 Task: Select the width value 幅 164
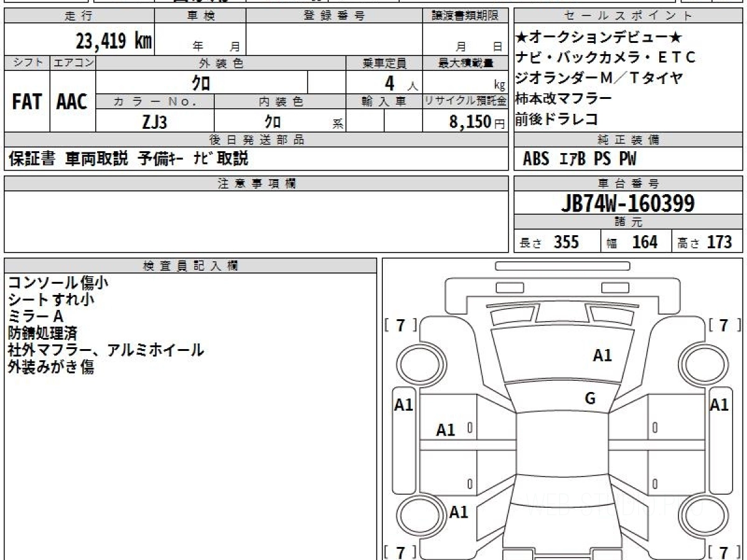tap(632, 242)
